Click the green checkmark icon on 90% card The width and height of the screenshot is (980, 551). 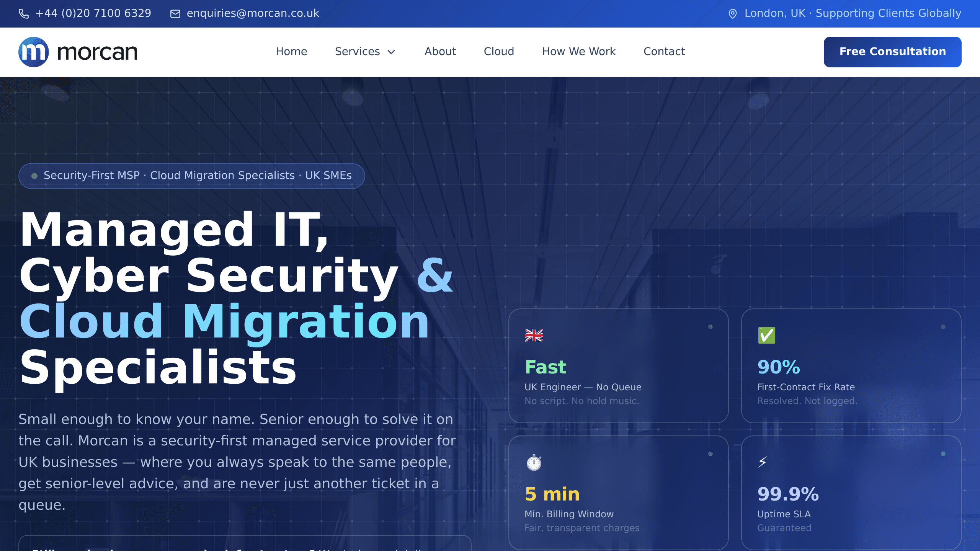click(767, 336)
